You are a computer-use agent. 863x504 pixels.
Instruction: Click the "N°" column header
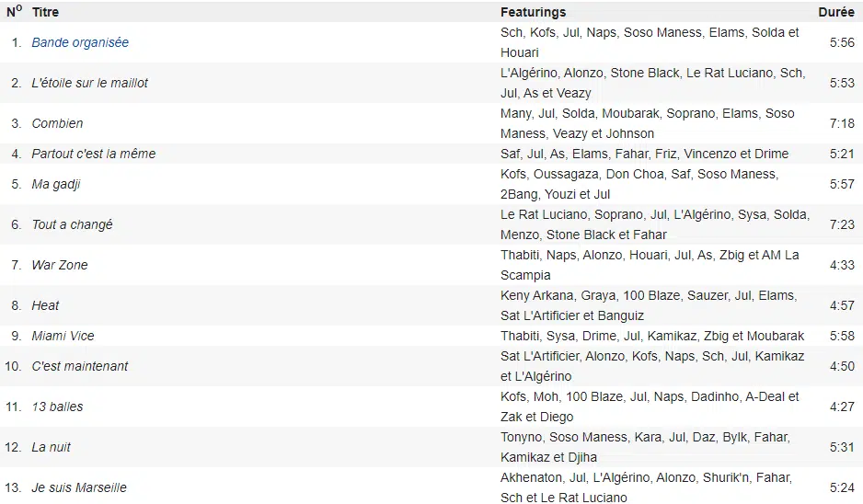pyautogui.click(x=14, y=12)
